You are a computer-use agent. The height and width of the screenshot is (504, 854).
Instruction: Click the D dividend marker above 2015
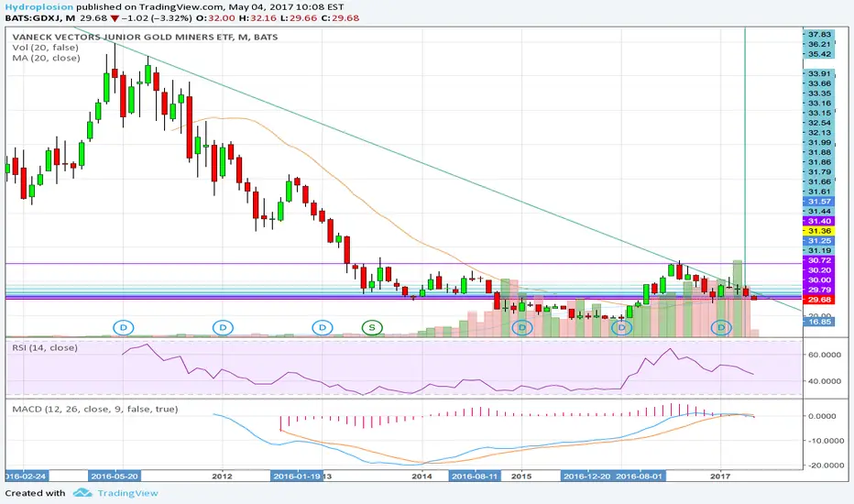[522, 327]
